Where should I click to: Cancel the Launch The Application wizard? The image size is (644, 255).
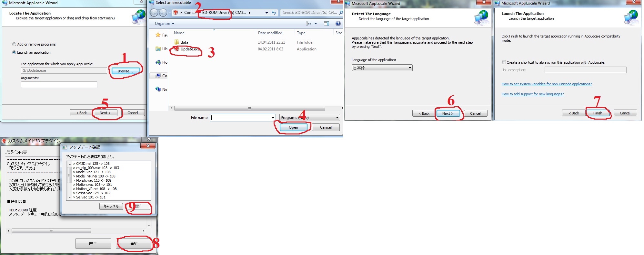pos(625,113)
